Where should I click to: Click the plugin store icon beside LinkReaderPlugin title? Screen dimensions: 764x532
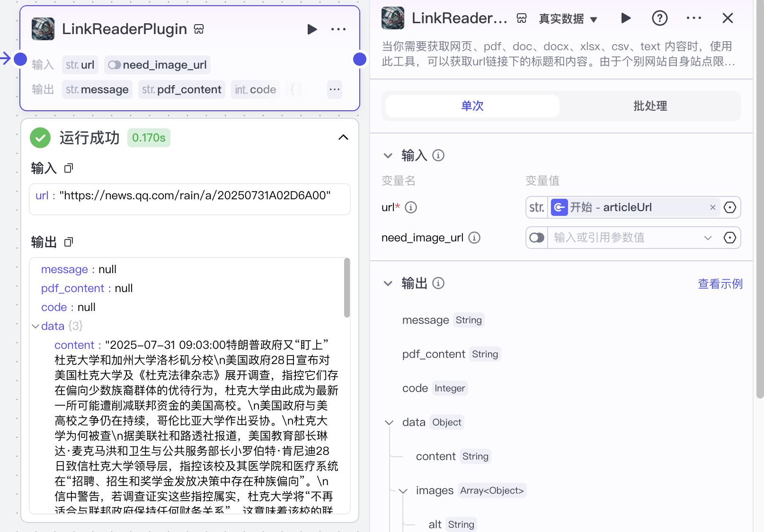(x=198, y=28)
